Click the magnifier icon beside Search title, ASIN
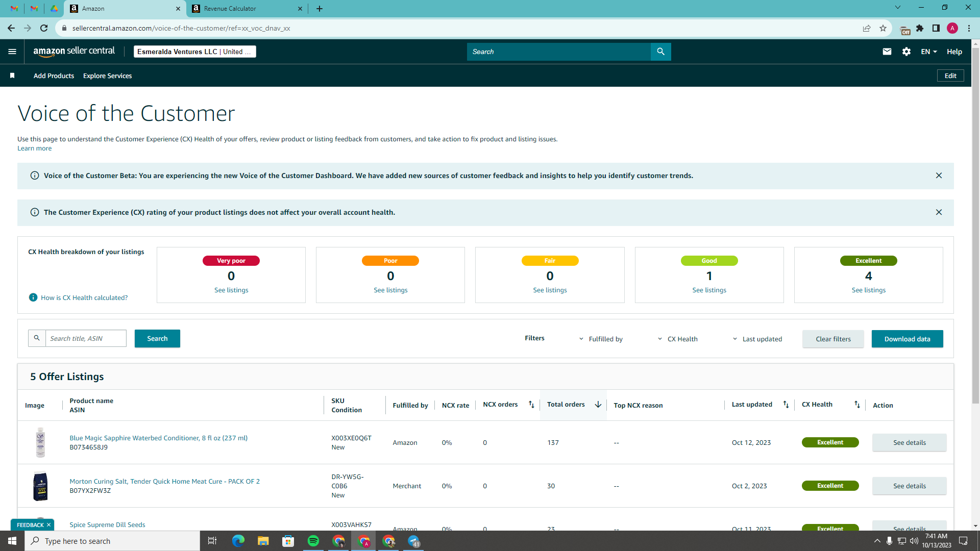Viewport: 980px width, 551px height. point(37,338)
